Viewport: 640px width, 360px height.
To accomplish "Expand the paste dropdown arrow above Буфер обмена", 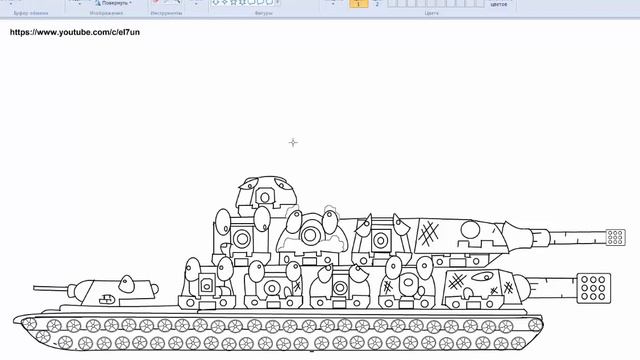I will pyautogui.click(x=11, y=3).
